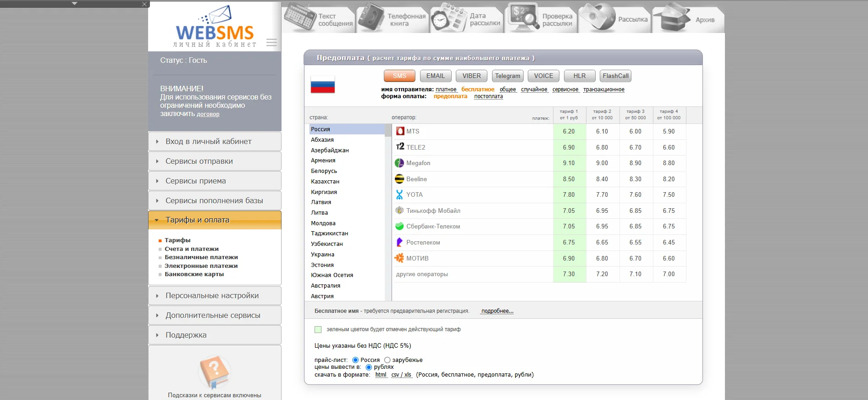
Task: Open Тарифы submenu item
Action: tap(177, 240)
